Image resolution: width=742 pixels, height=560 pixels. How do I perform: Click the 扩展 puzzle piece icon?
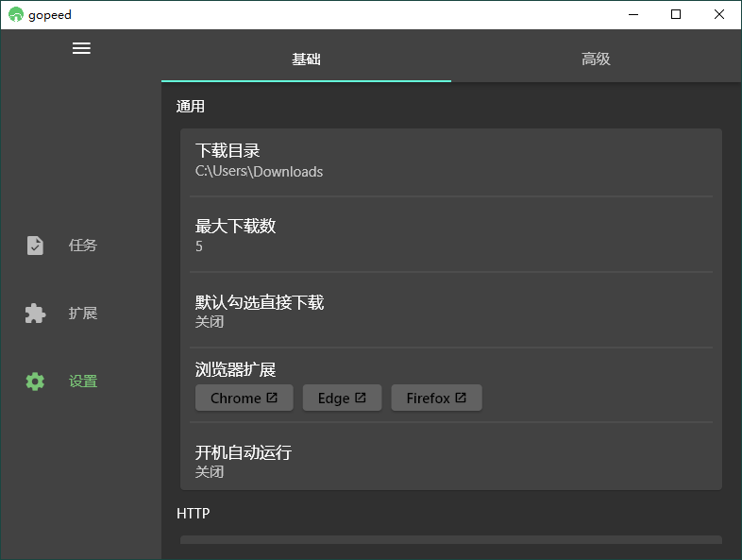click(x=35, y=314)
